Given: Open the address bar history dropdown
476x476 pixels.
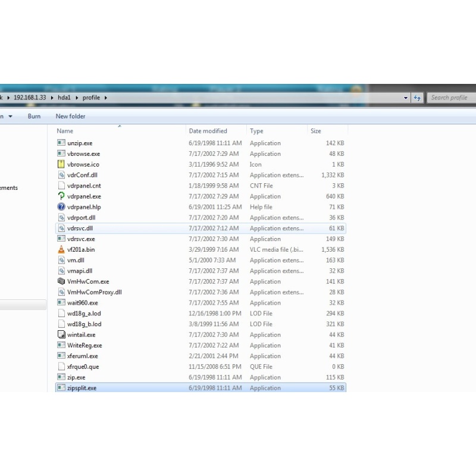Looking at the screenshot, I should point(406,98).
